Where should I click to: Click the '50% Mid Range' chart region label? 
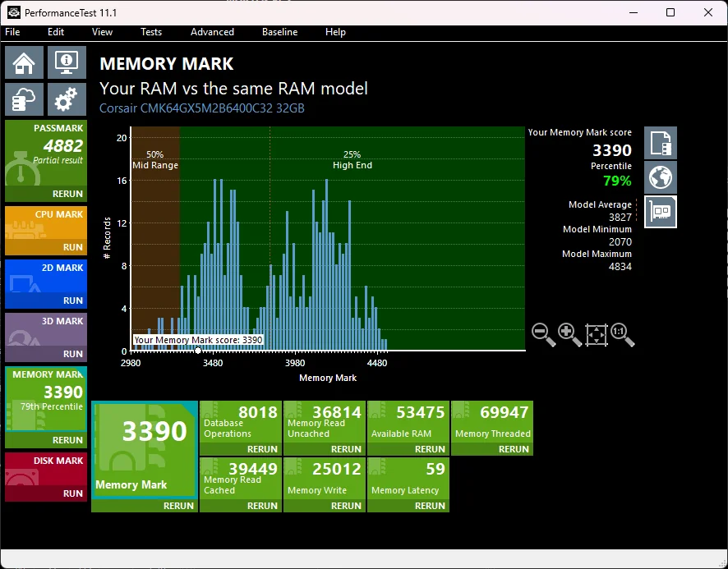pos(155,160)
